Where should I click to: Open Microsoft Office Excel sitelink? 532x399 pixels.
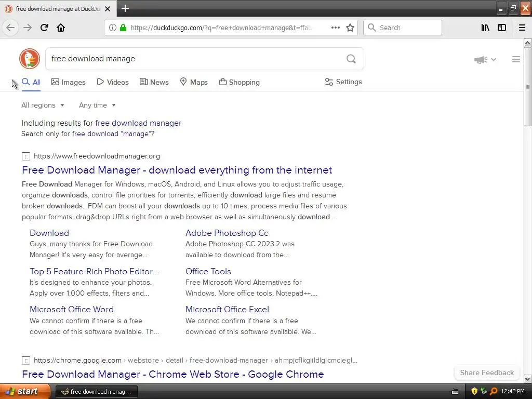[x=227, y=310]
